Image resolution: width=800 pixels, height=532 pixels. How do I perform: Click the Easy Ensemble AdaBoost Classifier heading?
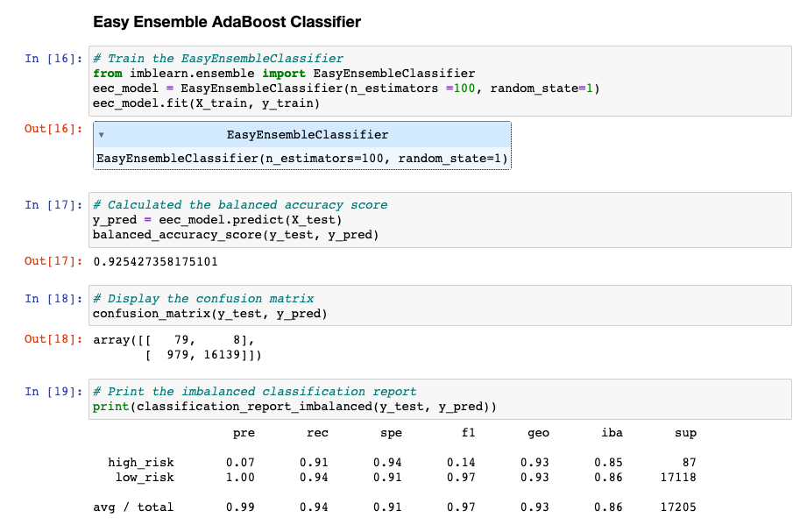coord(227,22)
